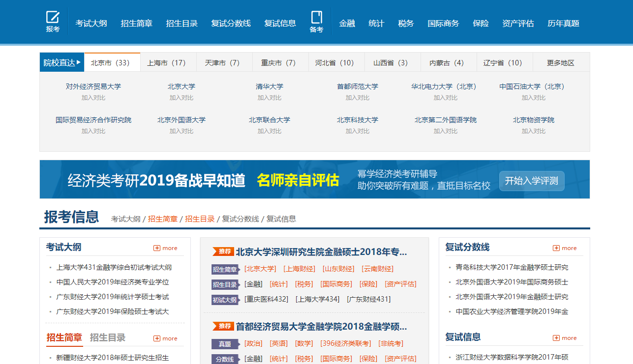Viewport: 633px width, 364px height.
Task: Select 保险 in the top navigation
Action: (481, 23)
